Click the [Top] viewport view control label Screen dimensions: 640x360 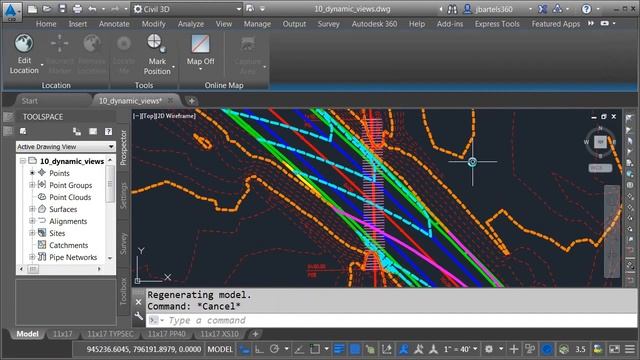[x=148, y=116]
